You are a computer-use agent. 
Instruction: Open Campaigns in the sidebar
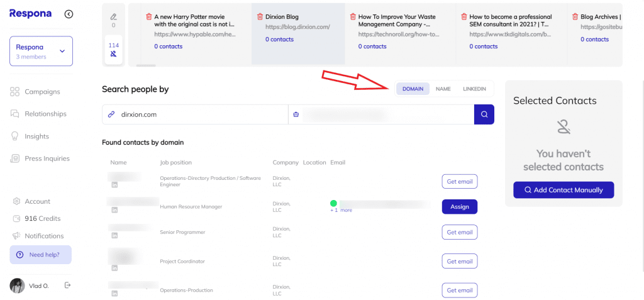(35, 92)
